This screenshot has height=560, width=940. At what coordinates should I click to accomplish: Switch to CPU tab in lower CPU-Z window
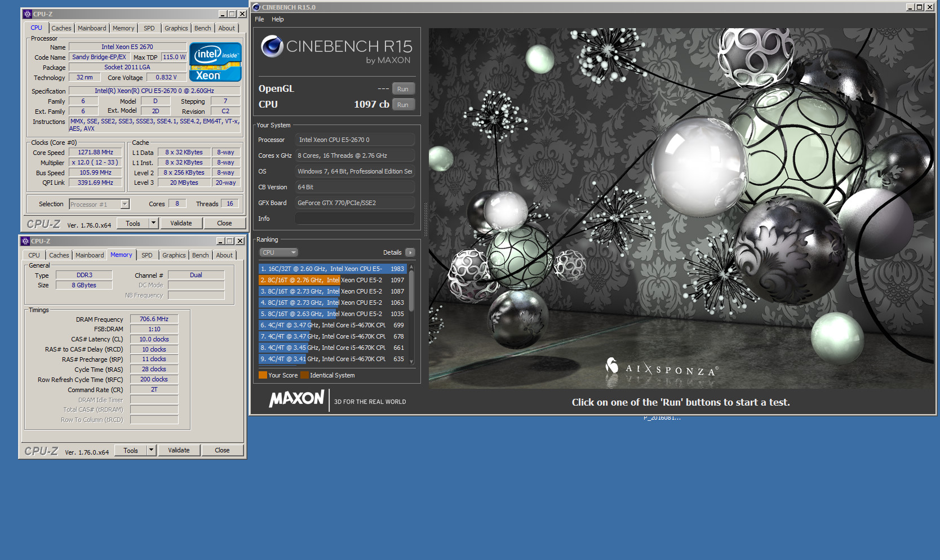pyautogui.click(x=34, y=255)
